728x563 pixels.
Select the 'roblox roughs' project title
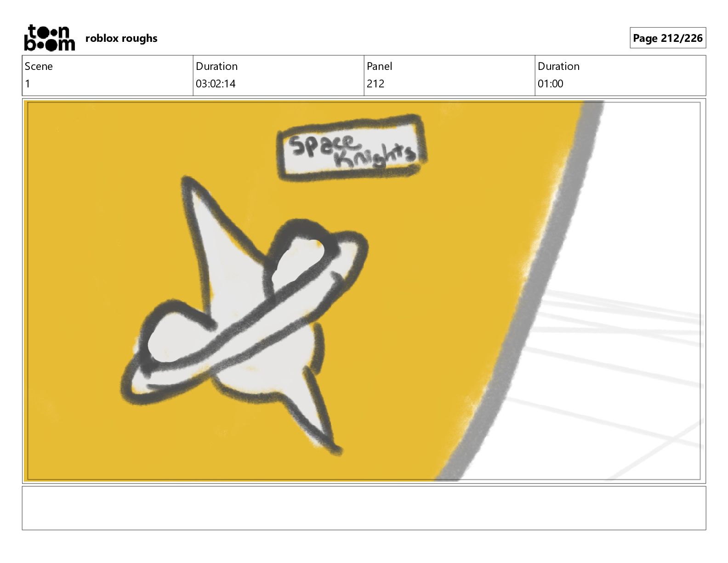[121, 38]
